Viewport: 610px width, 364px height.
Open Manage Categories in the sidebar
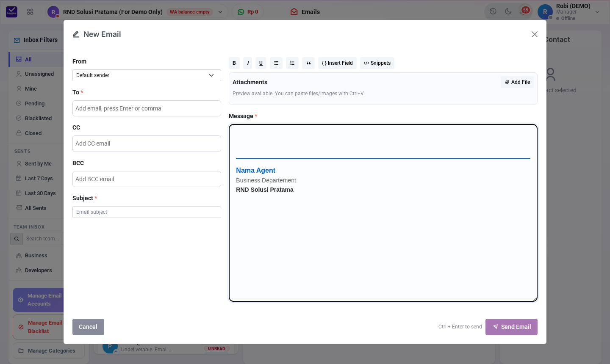48,351
